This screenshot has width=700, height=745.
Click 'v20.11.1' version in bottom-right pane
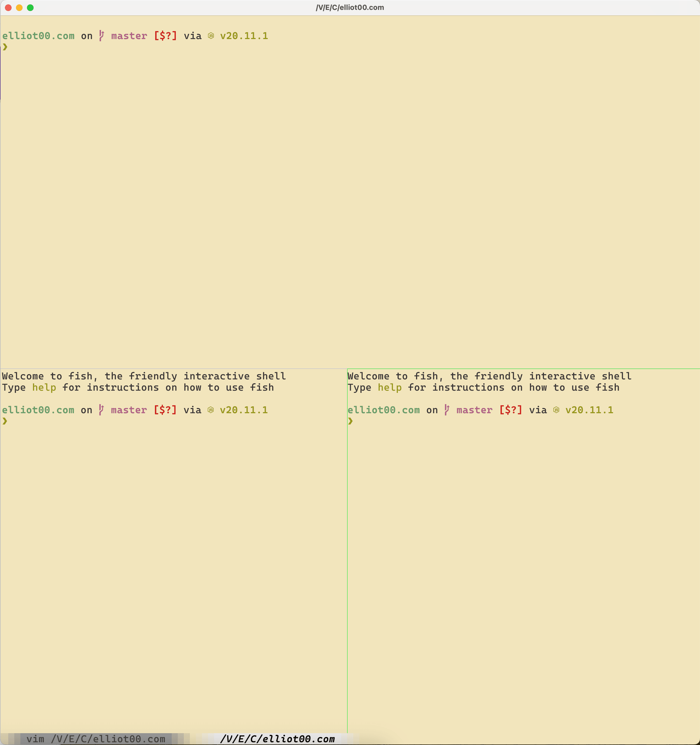pyautogui.click(x=589, y=410)
